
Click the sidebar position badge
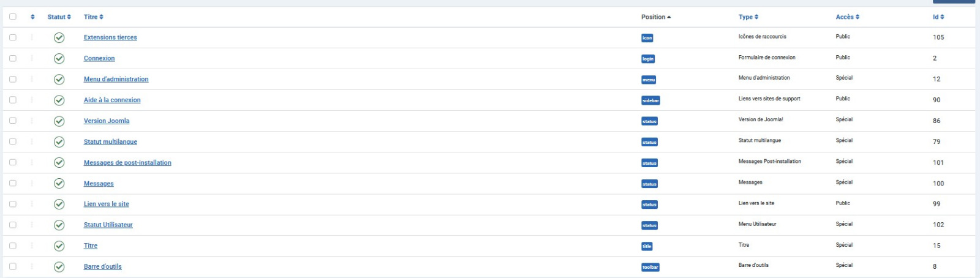pyautogui.click(x=650, y=100)
